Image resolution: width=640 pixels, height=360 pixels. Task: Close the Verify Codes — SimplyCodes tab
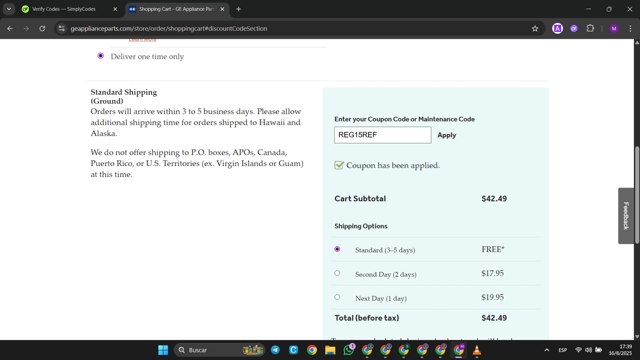tap(115, 9)
